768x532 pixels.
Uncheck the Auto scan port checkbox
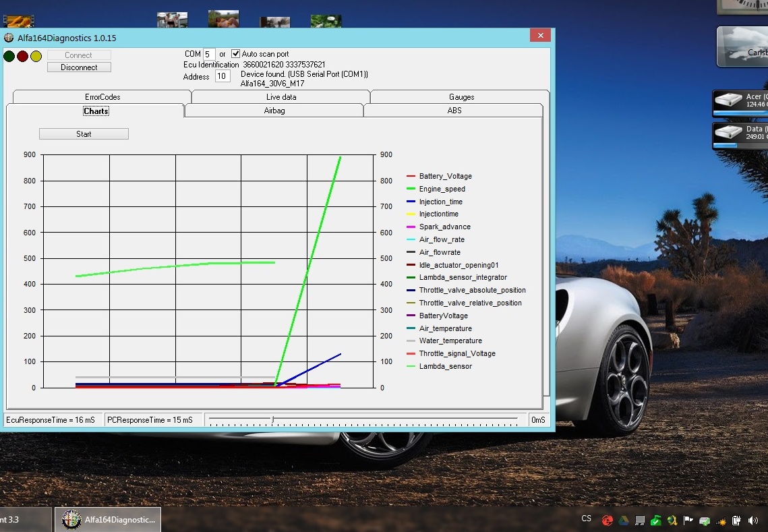click(235, 54)
